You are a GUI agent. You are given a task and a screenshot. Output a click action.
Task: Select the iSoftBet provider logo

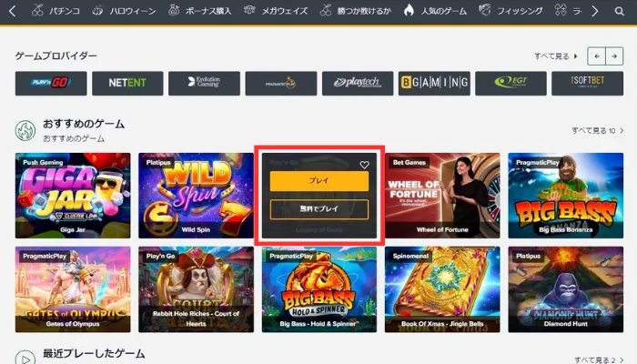(588, 84)
